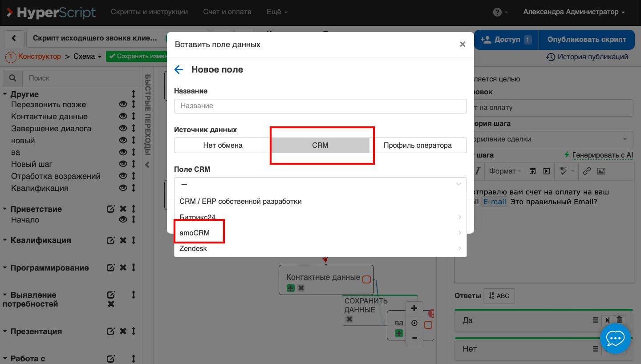641x364 pixels.
Task: Delete the Программирование category
Action: [x=123, y=268]
